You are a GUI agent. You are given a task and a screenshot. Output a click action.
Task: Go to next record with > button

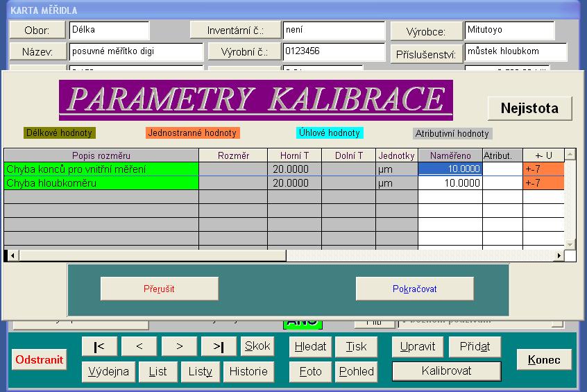point(179,346)
